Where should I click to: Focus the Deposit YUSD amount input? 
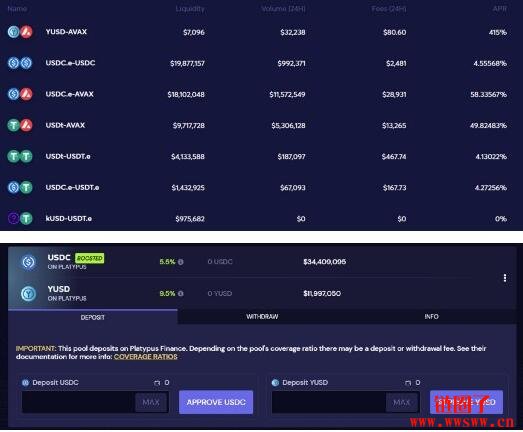(x=329, y=402)
